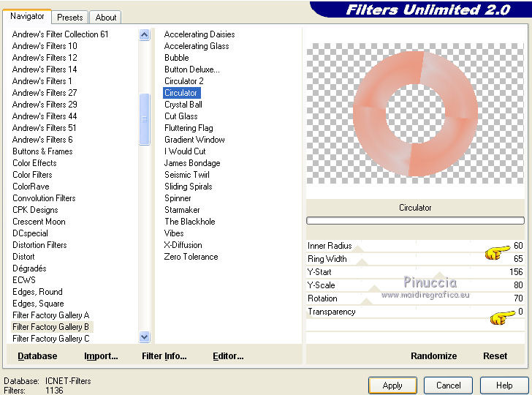Choose Starmaker filter
The image size is (532, 395).
pyautogui.click(x=182, y=210)
